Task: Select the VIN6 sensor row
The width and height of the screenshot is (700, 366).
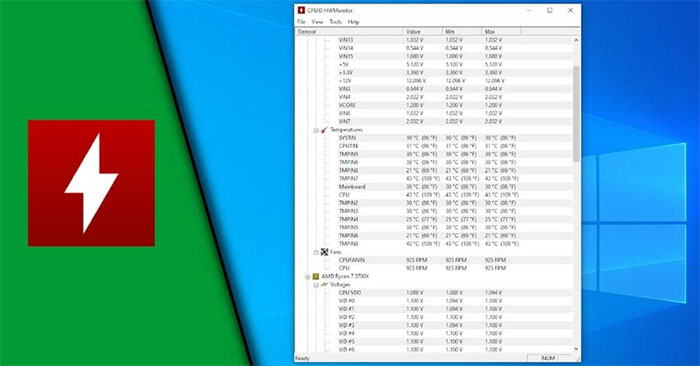Action: click(x=434, y=113)
